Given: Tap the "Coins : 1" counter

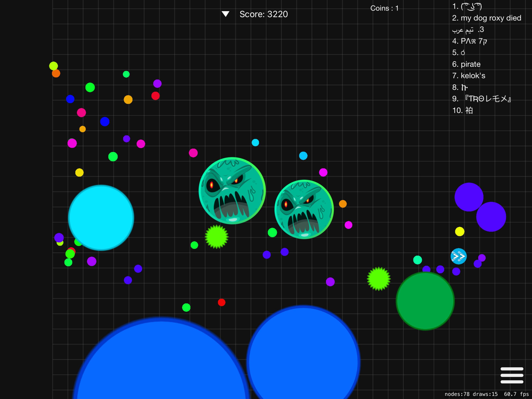Looking at the screenshot, I should [x=384, y=8].
